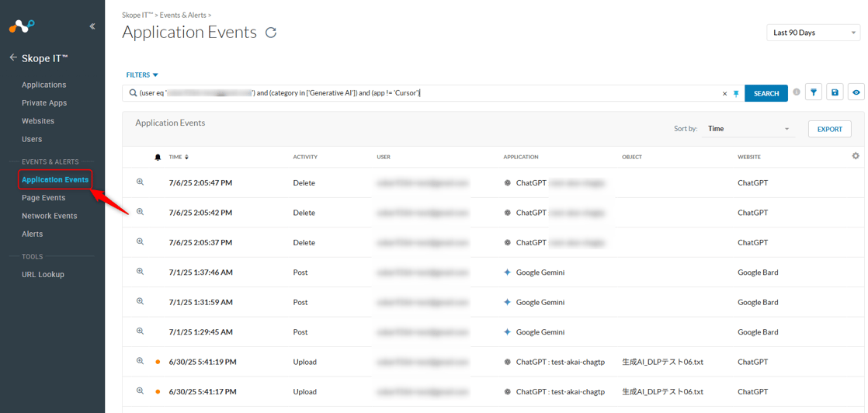Viewport: 868px width, 413px height.
Task: Open Websites in the sidebar
Action: (37, 120)
